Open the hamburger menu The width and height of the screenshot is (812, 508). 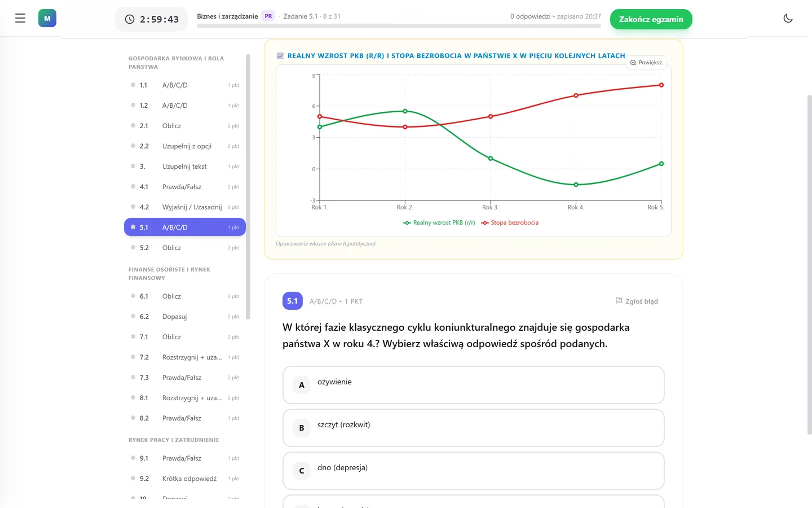(20, 18)
